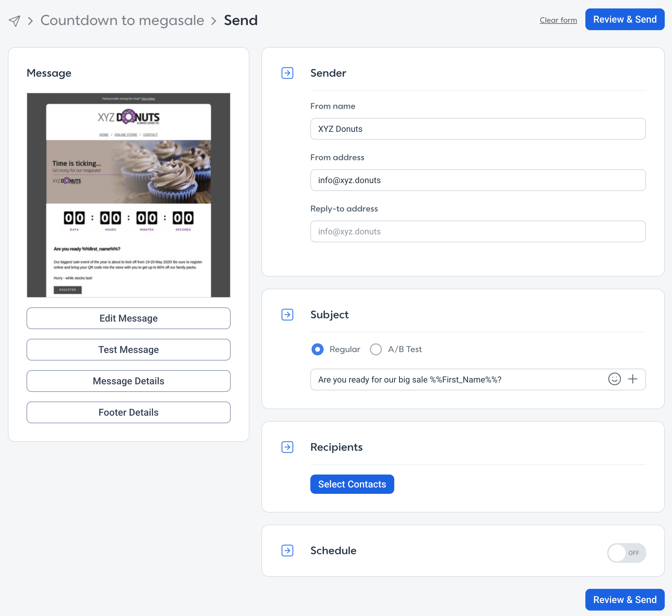Viewport: 672px width, 616px height.
Task: Click the From address input field
Action: point(478,180)
